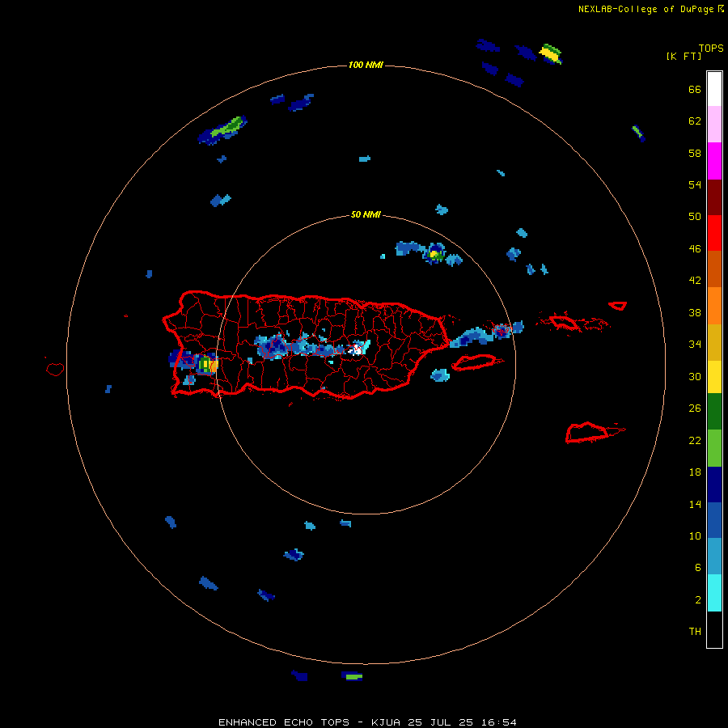Viewport: 728px width, 728px height.
Task: Click the light blue 14 kft swatch
Action: pos(714,557)
